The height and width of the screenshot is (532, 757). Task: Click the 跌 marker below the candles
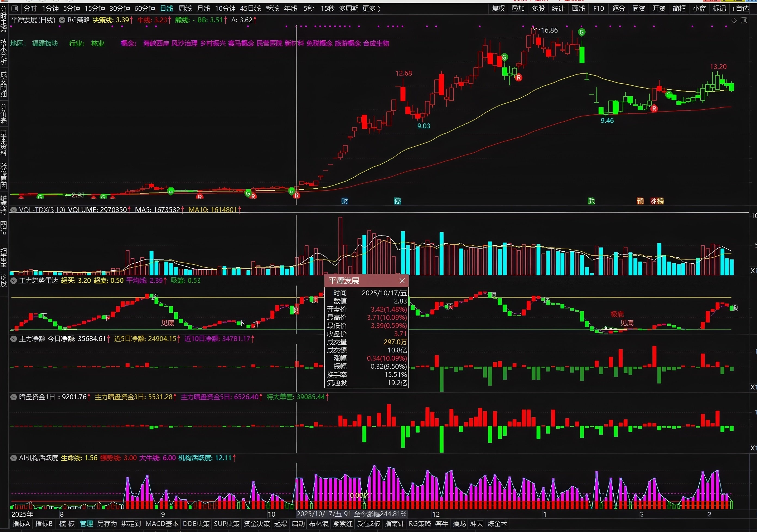click(x=592, y=201)
